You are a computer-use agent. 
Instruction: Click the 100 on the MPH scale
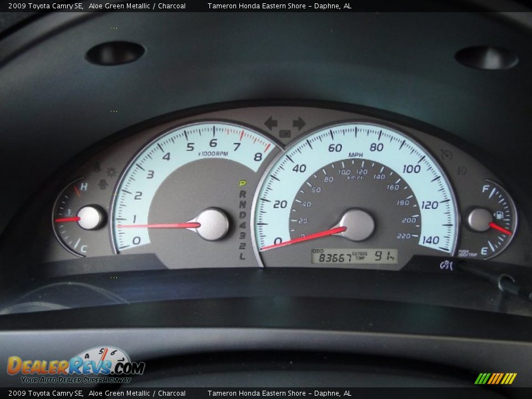(412, 168)
